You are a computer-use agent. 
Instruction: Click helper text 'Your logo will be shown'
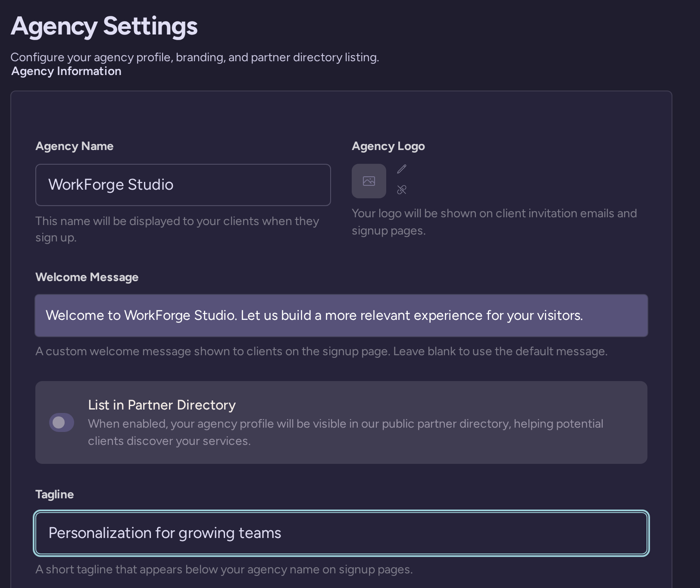(494, 222)
